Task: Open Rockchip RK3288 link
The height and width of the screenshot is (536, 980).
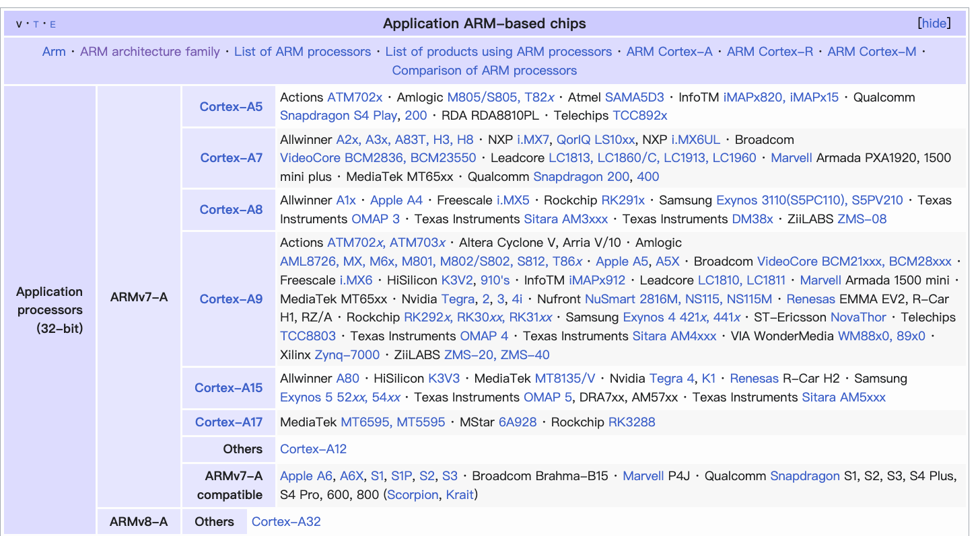Action: 631,422
